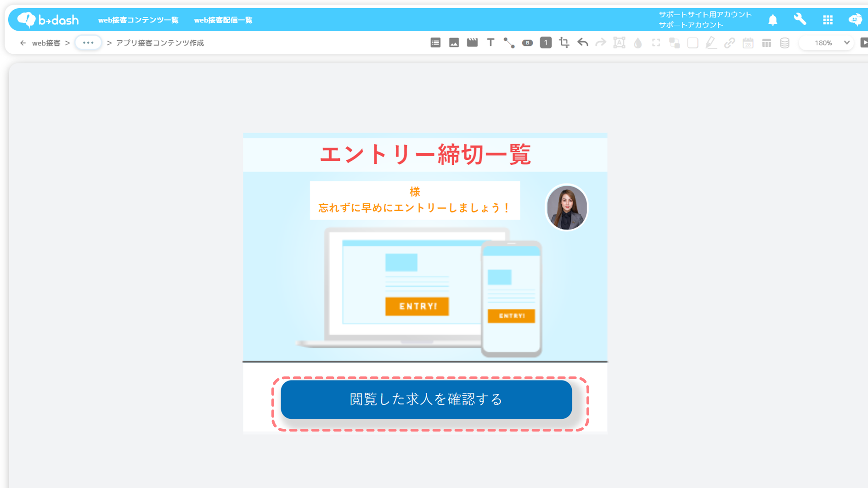Select the laptop ENTRY! illustration image

tap(419, 292)
